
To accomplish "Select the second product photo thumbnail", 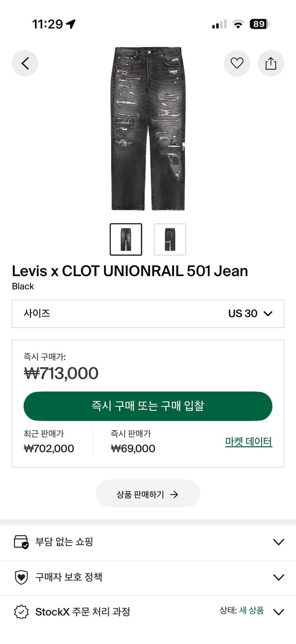I will point(170,240).
